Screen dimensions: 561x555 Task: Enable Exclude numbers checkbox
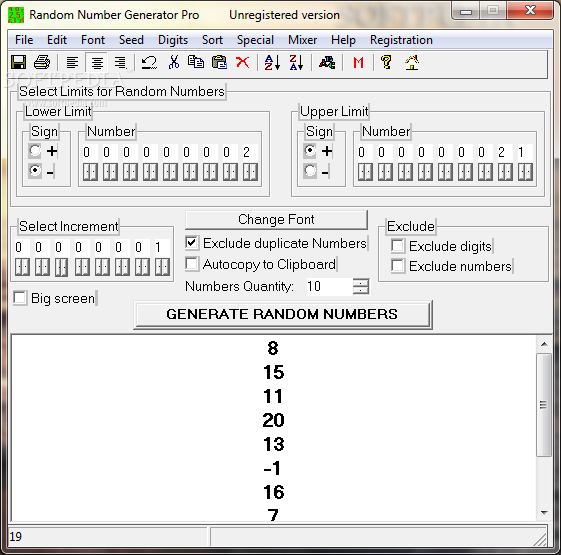[398, 266]
